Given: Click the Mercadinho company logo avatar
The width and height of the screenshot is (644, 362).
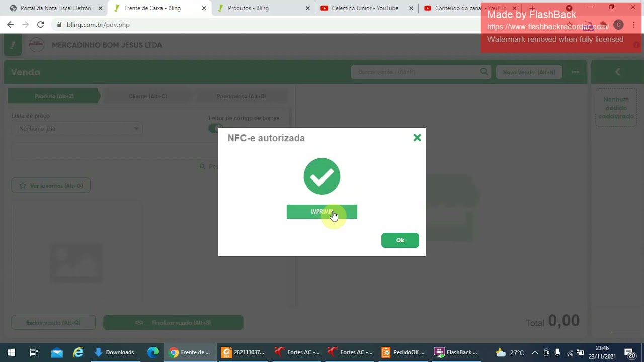Looking at the screenshot, I should [x=37, y=45].
